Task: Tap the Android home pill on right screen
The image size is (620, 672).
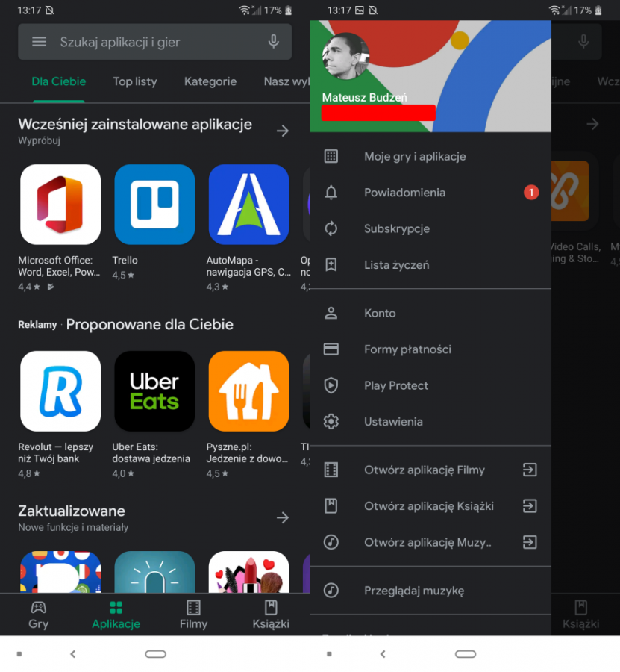Action: (x=466, y=653)
